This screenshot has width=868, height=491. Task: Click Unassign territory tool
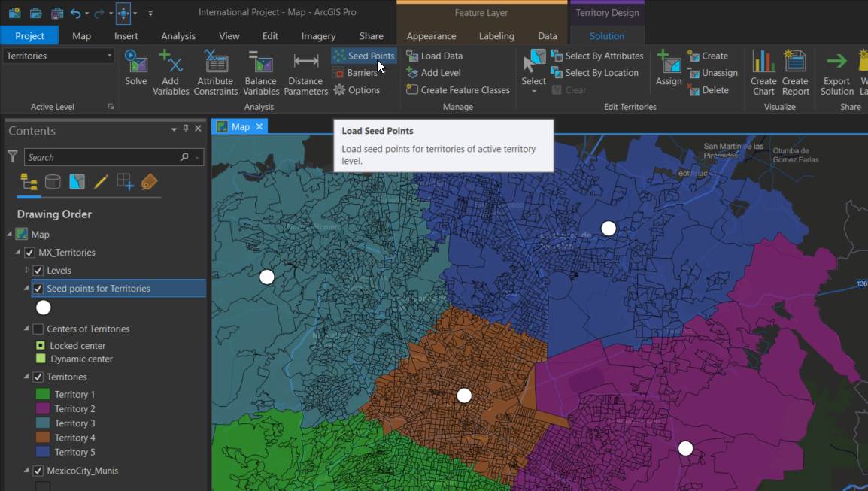click(712, 72)
